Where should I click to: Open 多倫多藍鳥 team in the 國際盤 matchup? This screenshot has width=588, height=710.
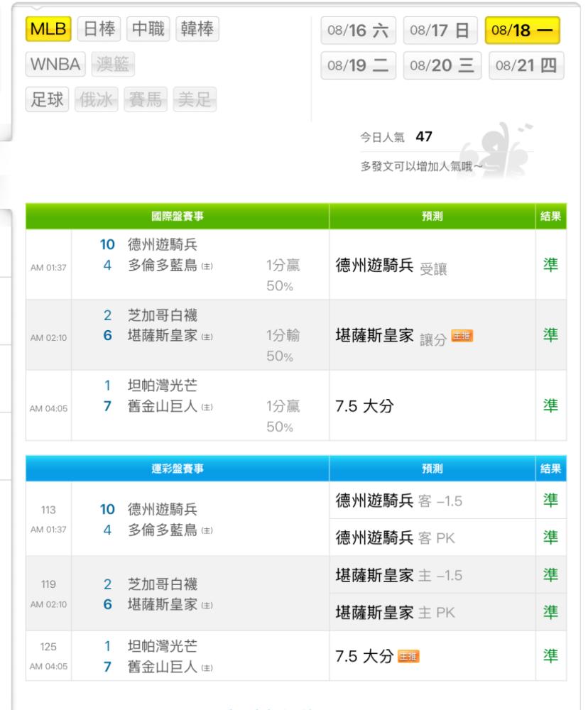pyautogui.click(x=163, y=266)
